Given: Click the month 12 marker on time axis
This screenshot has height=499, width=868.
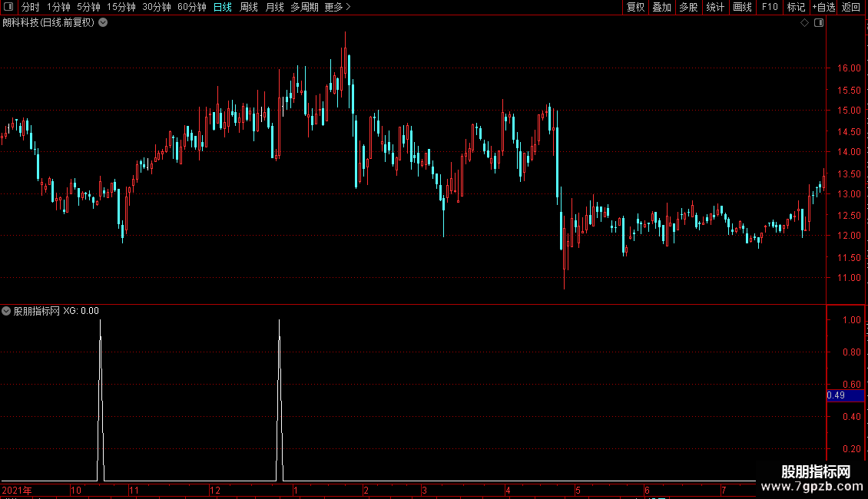Looking at the screenshot, I should pyautogui.click(x=215, y=490).
